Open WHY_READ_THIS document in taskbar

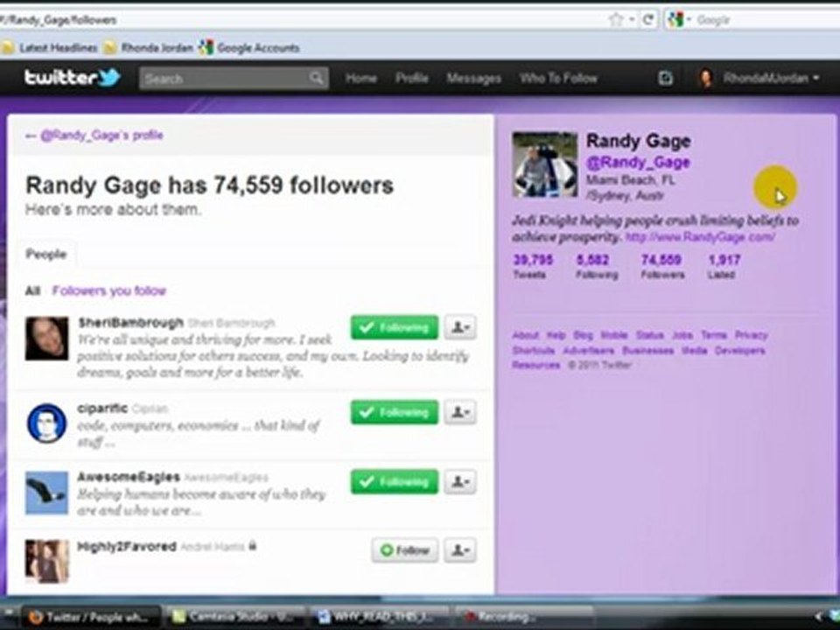[x=379, y=617]
